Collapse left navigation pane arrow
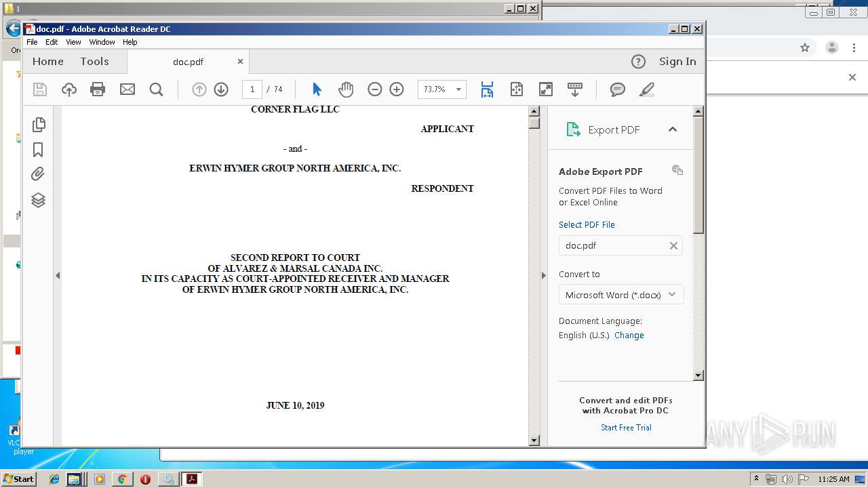This screenshot has height=488, width=868. pos(58,275)
